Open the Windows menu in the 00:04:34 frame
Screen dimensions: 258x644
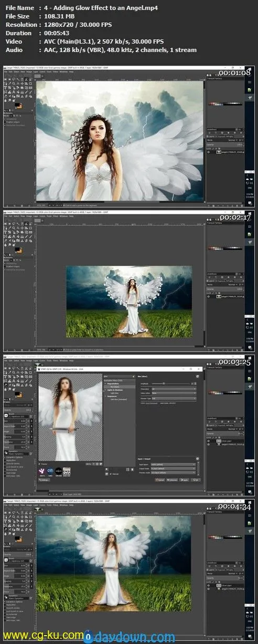[63, 505]
